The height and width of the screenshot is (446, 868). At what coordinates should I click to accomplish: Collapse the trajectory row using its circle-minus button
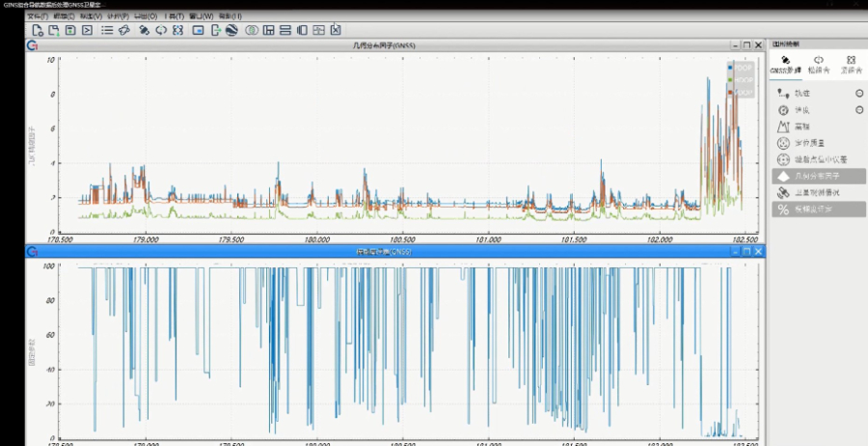[858, 94]
